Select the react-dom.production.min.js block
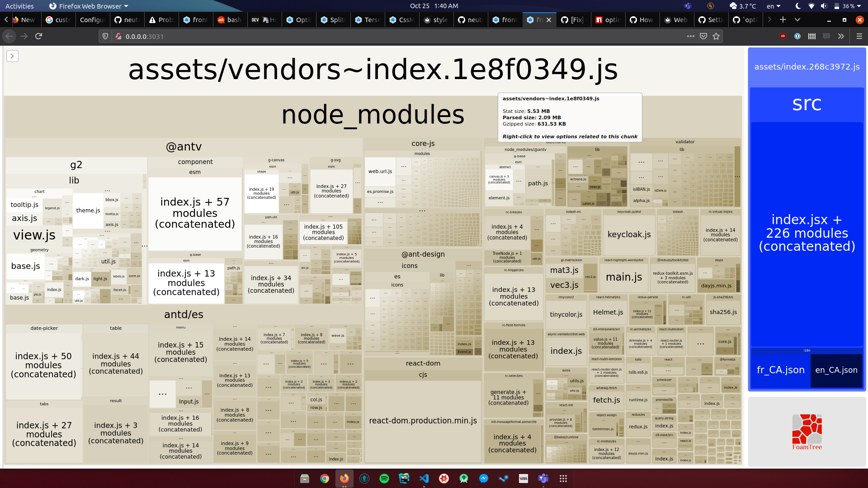The width and height of the screenshot is (868, 488). pyautogui.click(x=423, y=421)
